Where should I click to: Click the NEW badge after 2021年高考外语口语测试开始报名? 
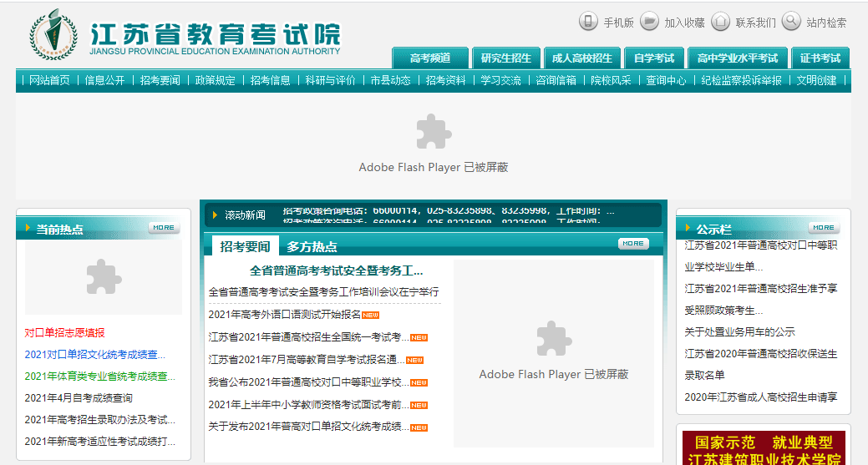point(370,316)
